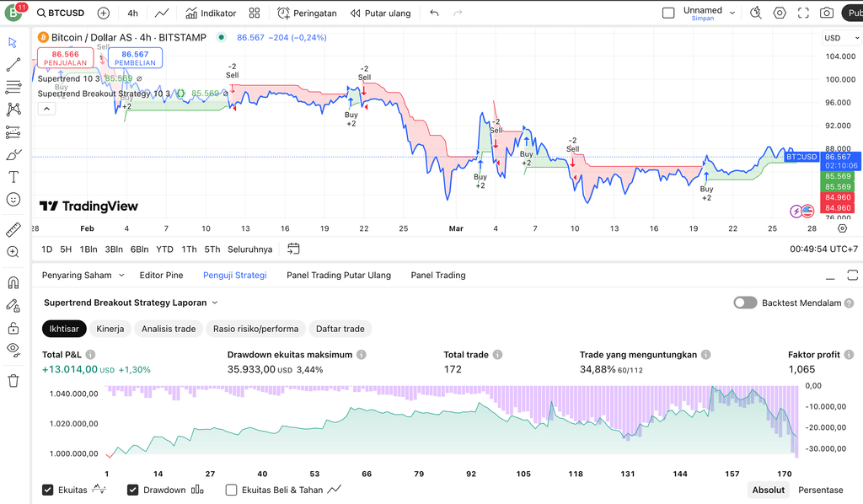Select the Ruler measure tool
The height and width of the screenshot is (504, 863).
point(13,229)
